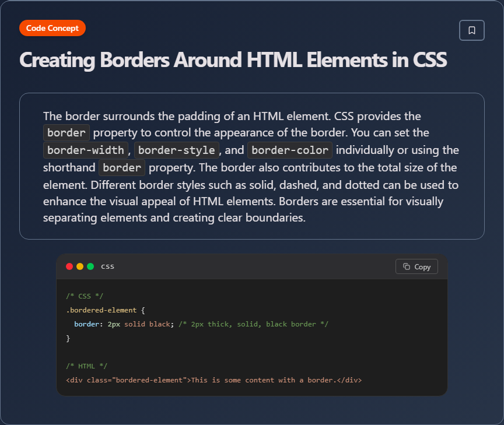Select the border-color code chip
The height and width of the screenshot is (425, 504).
(x=290, y=150)
